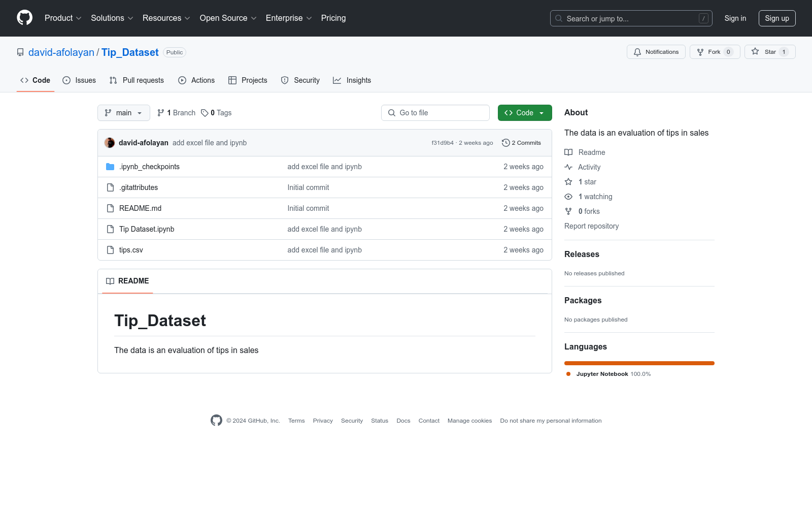The height and width of the screenshot is (508, 812).
Task: Open the .ipynb_checkpoints folder
Action: click(149, 167)
